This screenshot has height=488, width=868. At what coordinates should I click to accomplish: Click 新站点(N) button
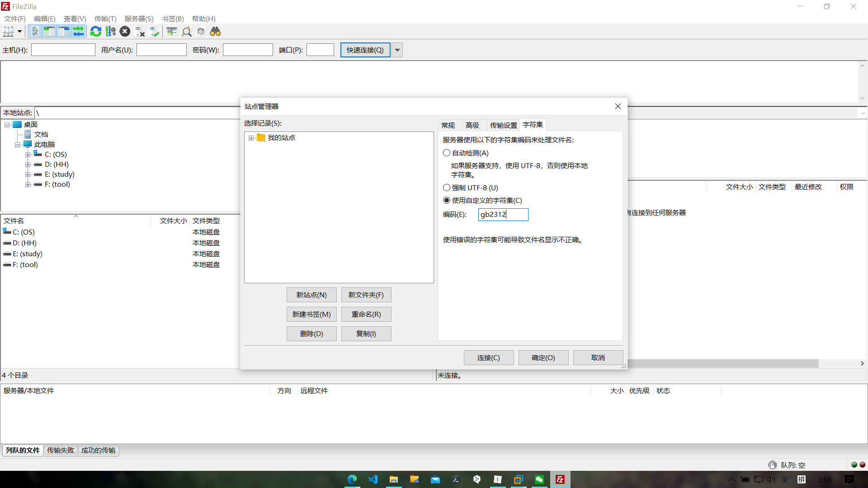click(311, 295)
